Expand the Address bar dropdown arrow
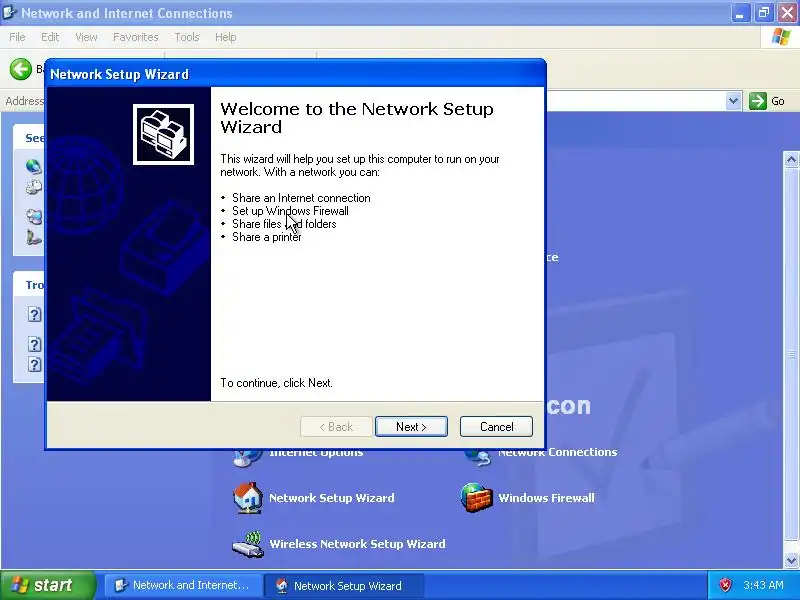Screen dimensions: 800x600 pyautogui.click(x=733, y=101)
